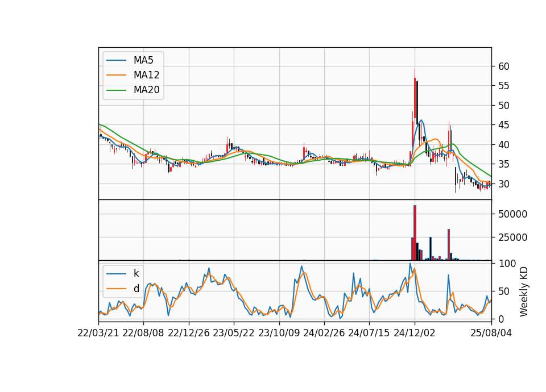Click the Weekly KD axis label
This screenshot has height=392, width=546.
[x=524, y=291]
